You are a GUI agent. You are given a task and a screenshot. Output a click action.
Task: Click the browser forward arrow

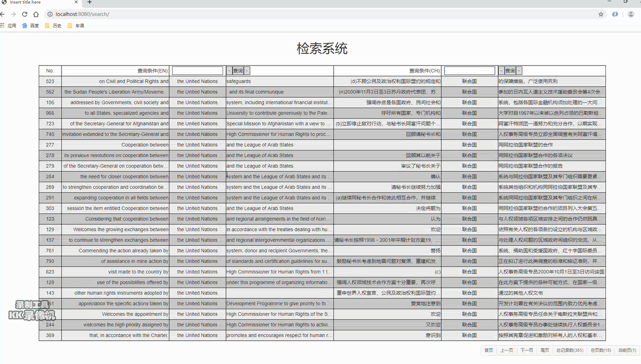tap(13, 14)
